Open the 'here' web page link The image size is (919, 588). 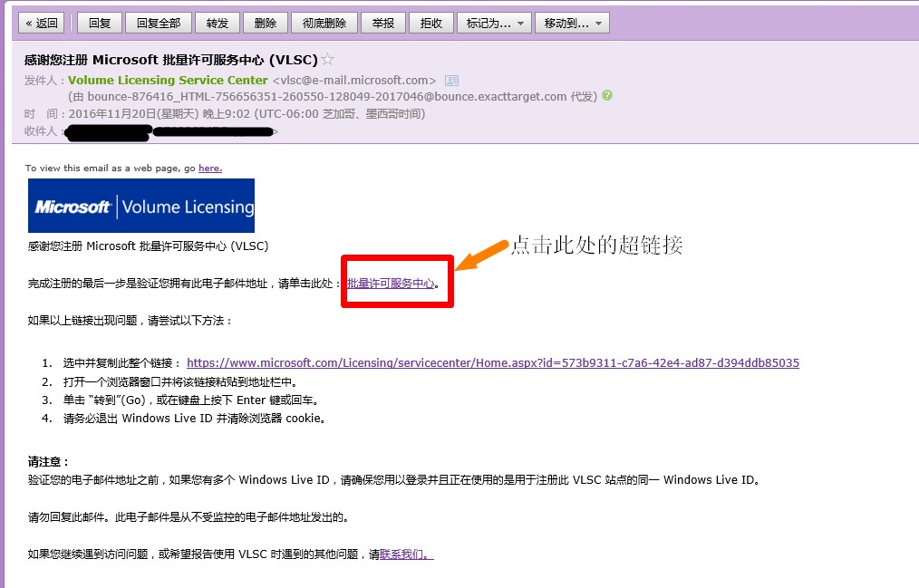pyautogui.click(x=210, y=169)
